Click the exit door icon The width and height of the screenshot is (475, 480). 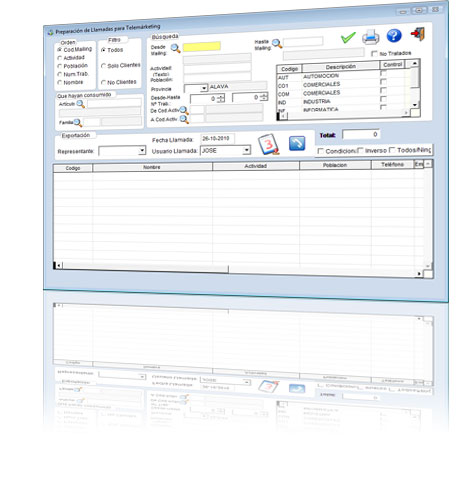(x=418, y=34)
